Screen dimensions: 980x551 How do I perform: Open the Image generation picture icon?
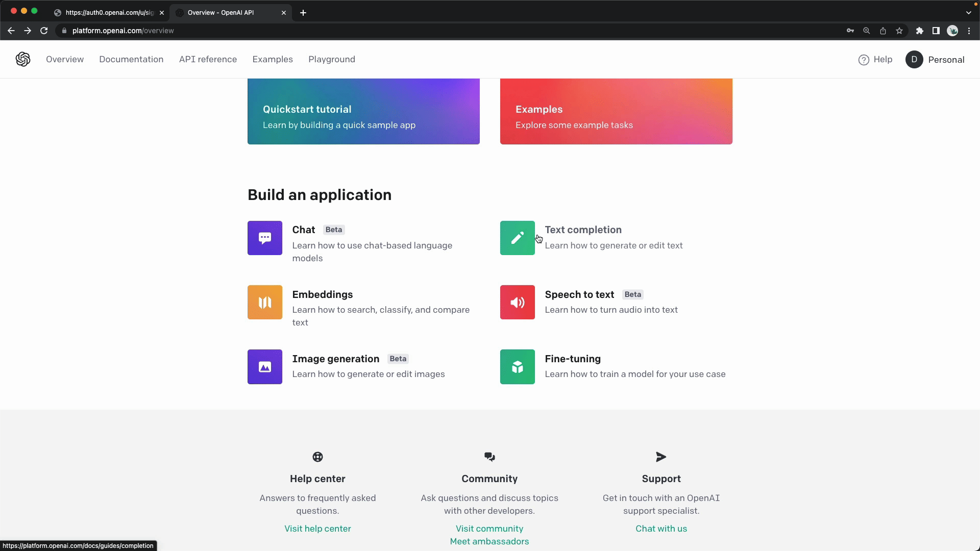coord(265,367)
